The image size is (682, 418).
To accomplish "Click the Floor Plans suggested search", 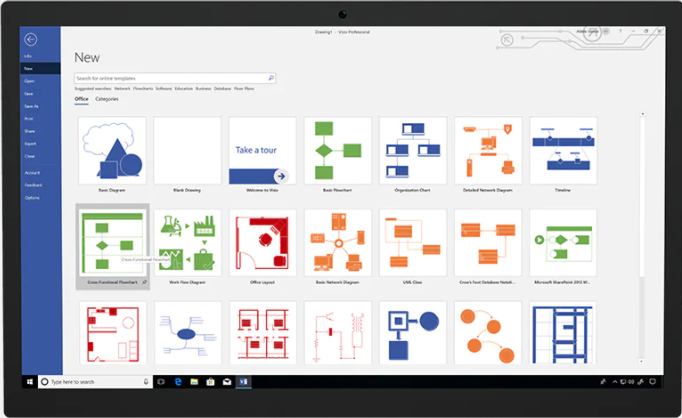I will click(x=244, y=89).
